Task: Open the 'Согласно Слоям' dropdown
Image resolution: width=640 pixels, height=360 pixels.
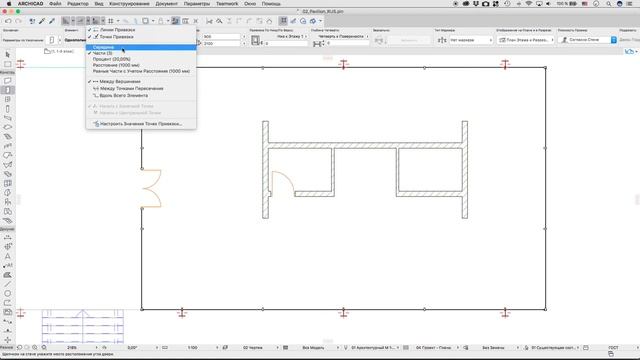Action: [x=588, y=40]
